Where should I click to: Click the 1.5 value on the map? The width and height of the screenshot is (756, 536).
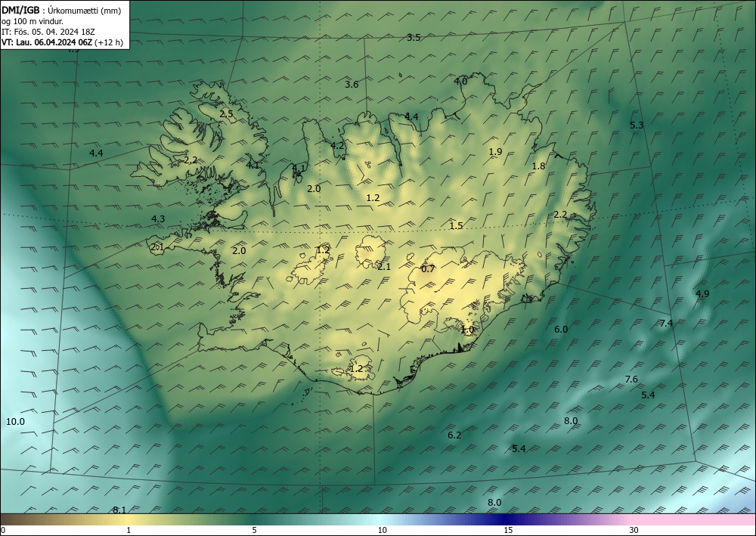[x=456, y=225]
